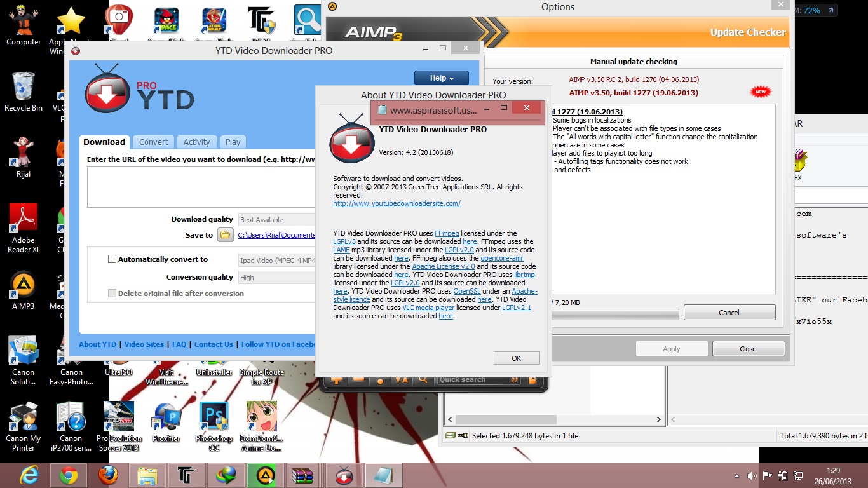Click the LGPLv3 license link
Screen dimensions: 868x488
[345, 241]
